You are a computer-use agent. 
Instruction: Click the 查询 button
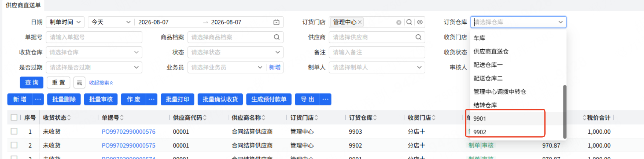tap(32, 83)
